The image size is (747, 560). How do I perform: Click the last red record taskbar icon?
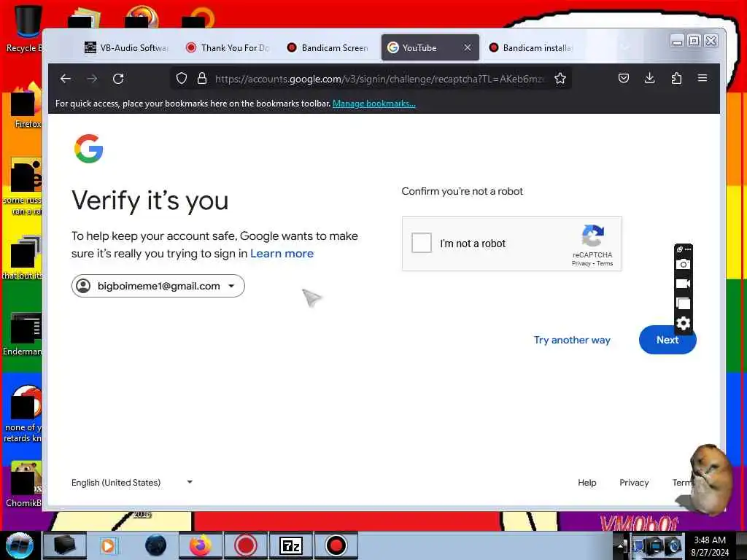(336, 545)
